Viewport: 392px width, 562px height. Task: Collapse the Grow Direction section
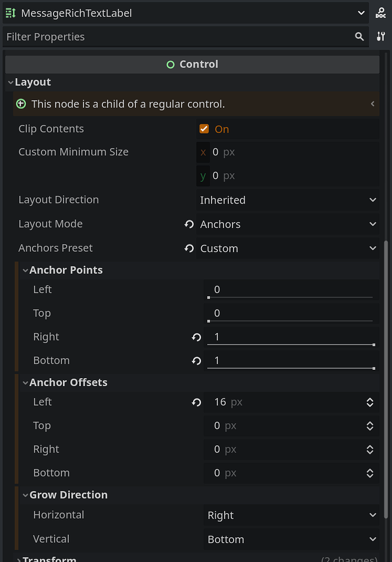click(x=25, y=495)
